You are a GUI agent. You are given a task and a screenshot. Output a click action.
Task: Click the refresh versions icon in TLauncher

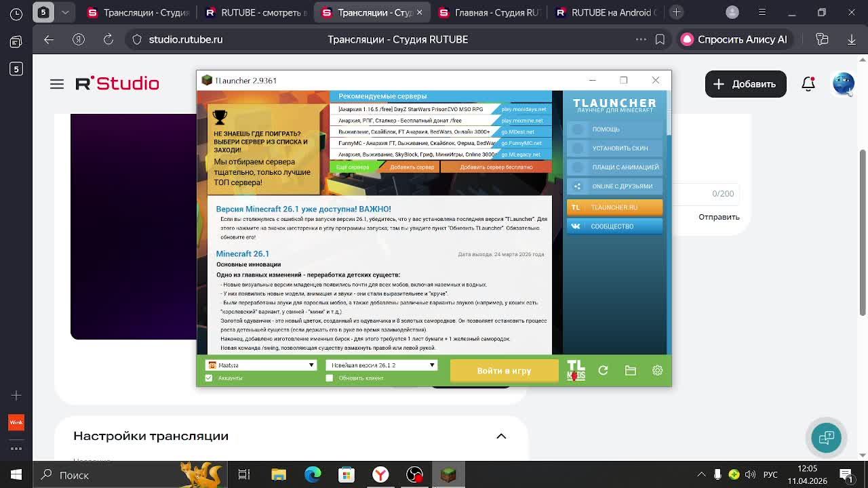point(603,371)
